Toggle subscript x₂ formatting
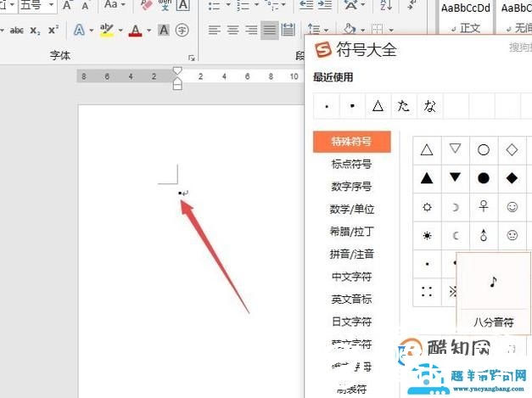The image size is (532, 398). coord(35,31)
